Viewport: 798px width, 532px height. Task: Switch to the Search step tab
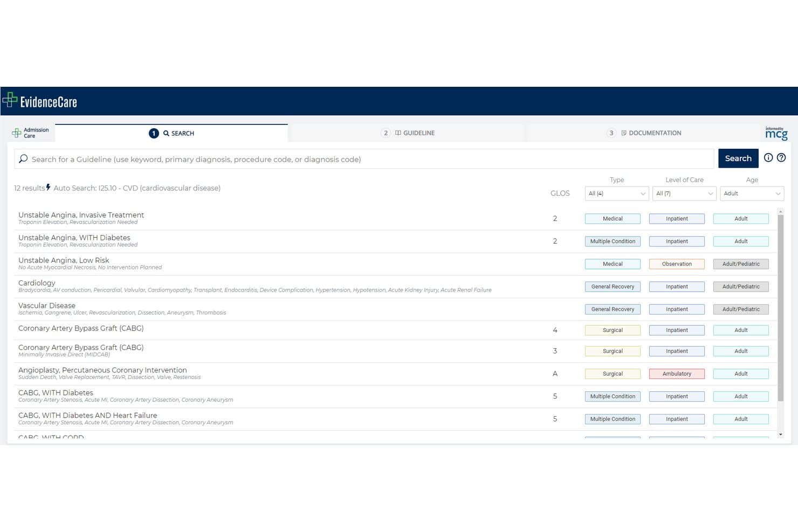(171, 133)
